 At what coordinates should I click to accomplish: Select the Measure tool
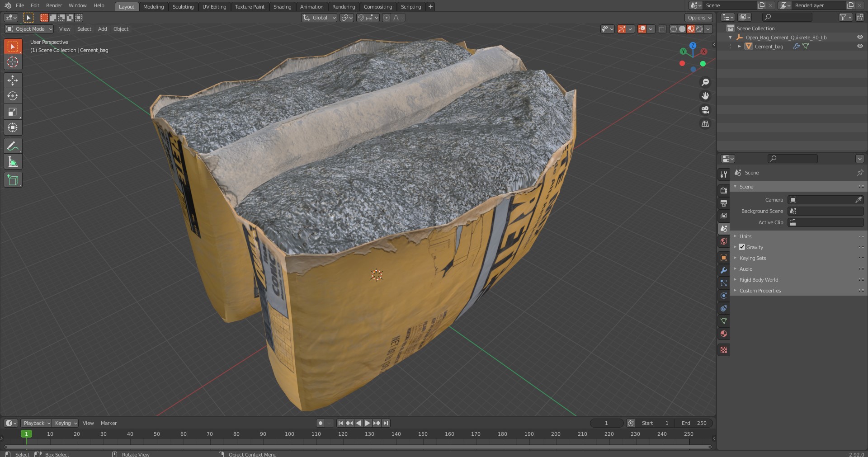(x=13, y=162)
